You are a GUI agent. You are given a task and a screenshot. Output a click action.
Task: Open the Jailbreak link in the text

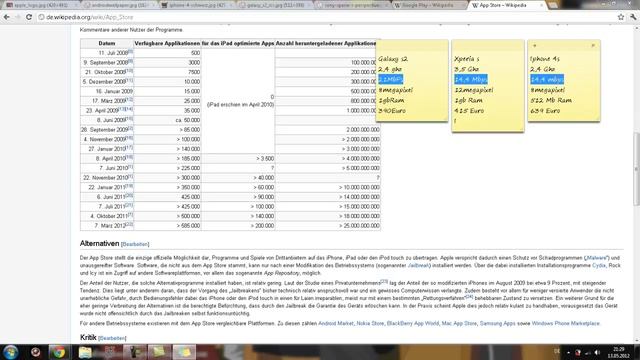coord(418,265)
